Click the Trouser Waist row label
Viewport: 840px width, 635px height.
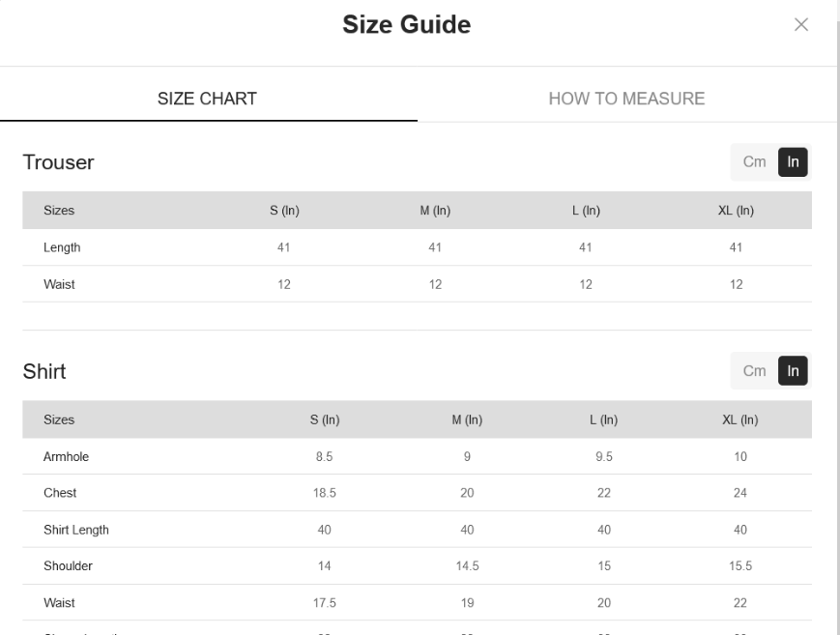[59, 284]
